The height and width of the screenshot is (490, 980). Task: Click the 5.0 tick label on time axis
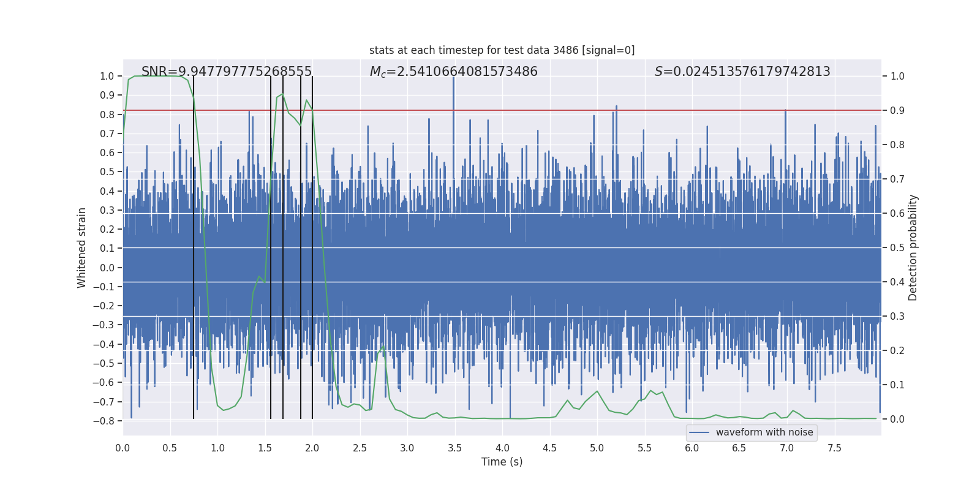[597, 448]
